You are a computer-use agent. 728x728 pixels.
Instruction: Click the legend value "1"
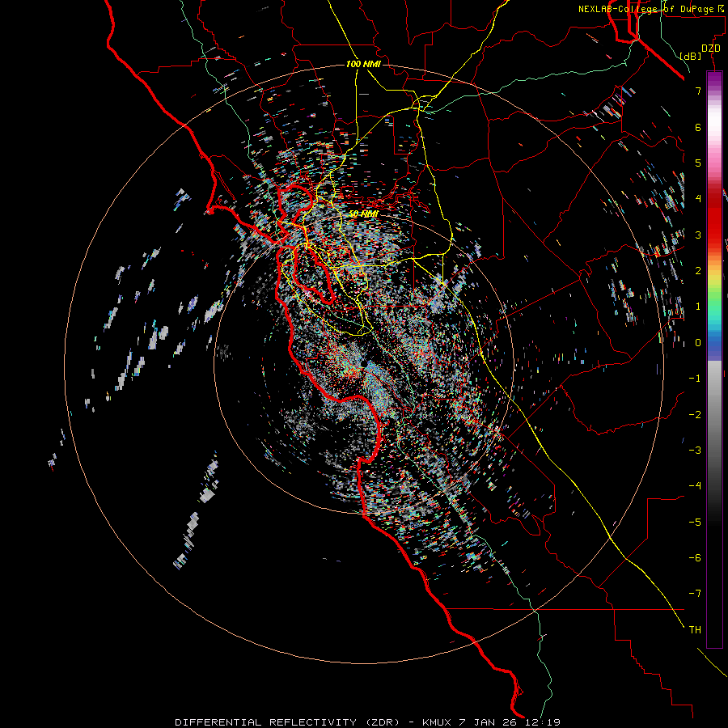[698, 307]
